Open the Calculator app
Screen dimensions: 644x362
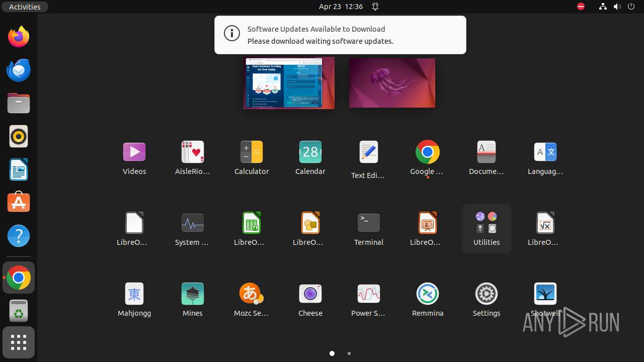point(252,158)
